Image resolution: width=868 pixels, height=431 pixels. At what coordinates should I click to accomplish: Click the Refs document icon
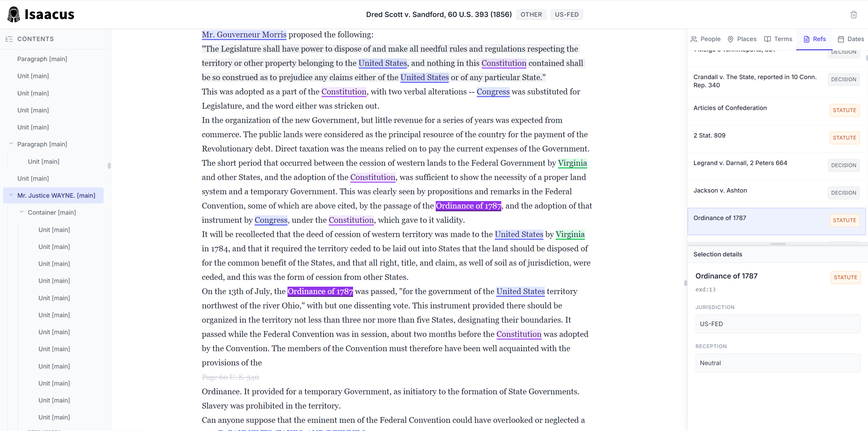pos(806,39)
